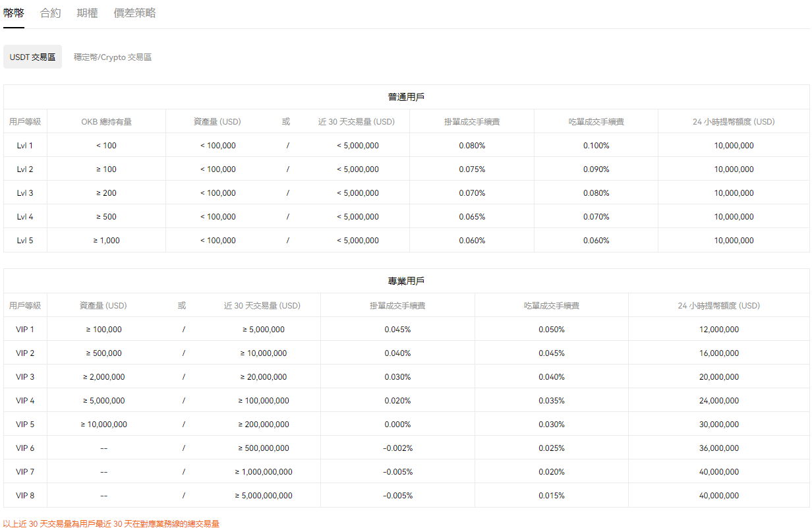Click OKB holding "≥ 200" in Lvl 3

(x=106, y=193)
